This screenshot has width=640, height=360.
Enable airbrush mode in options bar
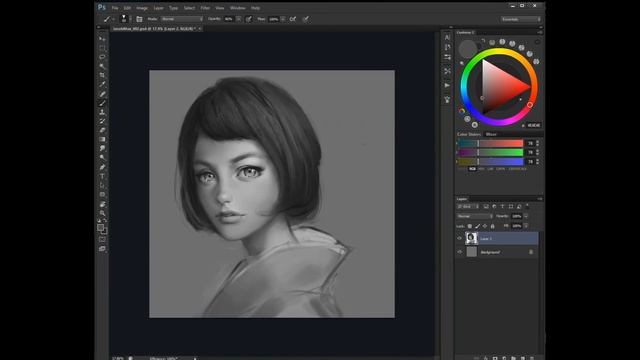coord(293,19)
